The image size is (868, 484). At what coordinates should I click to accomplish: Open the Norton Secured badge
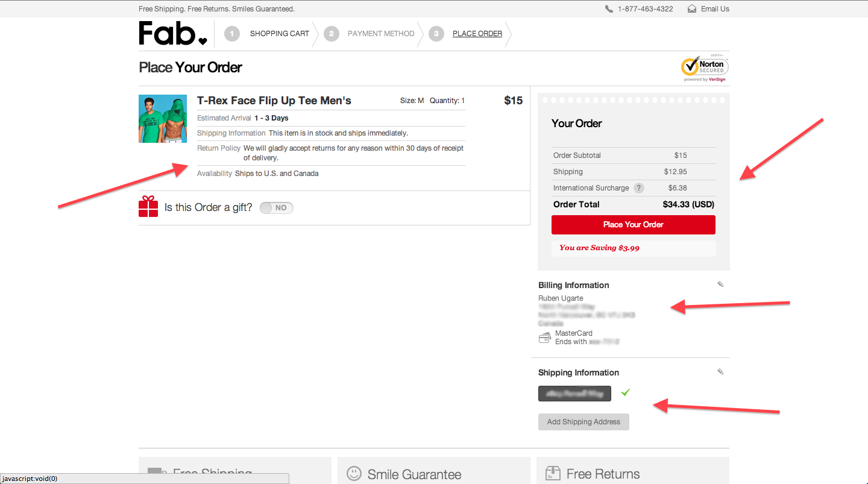(705, 68)
